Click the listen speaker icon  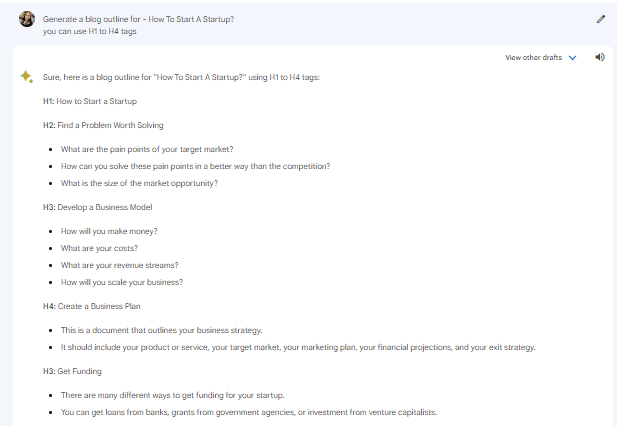600,57
